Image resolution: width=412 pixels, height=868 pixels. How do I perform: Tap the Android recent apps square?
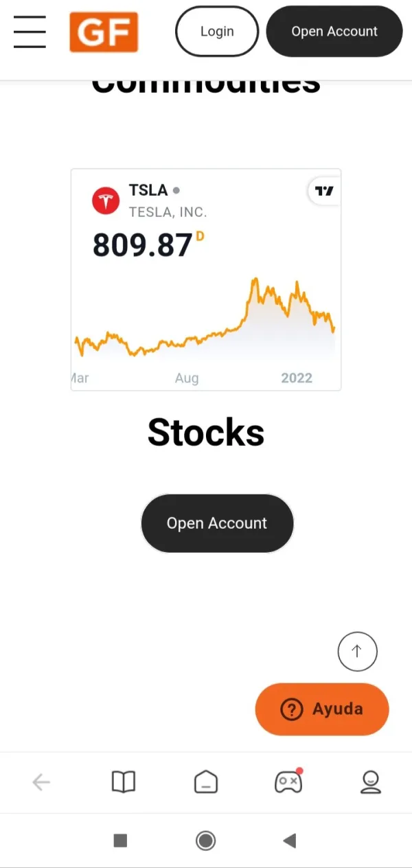point(120,841)
